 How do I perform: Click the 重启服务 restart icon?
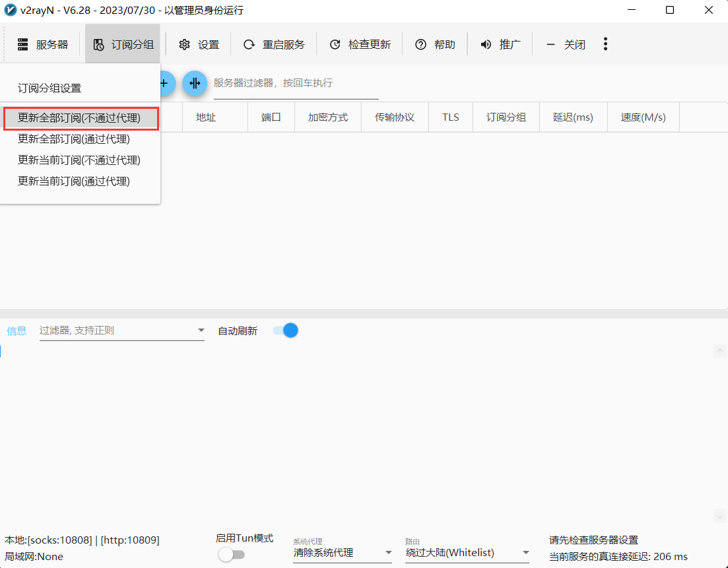click(x=249, y=44)
